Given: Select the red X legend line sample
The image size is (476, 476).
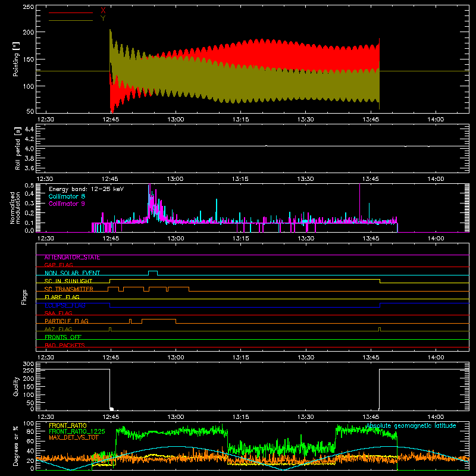Looking at the screenshot, I should click(x=71, y=12).
